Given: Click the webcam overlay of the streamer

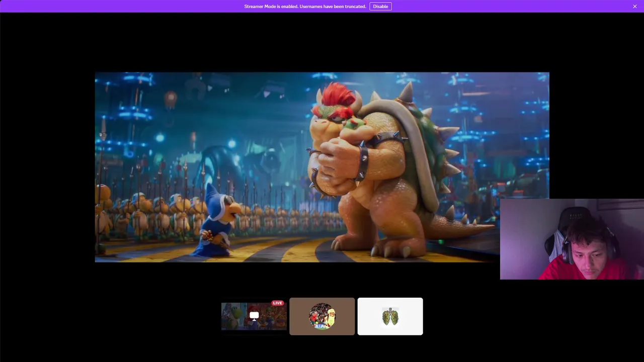Looking at the screenshot, I should [572, 239].
